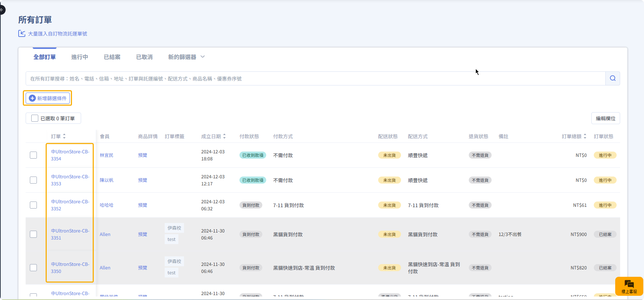
Task: Open the 新的篩選器 dropdown chevron
Action: [203, 57]
